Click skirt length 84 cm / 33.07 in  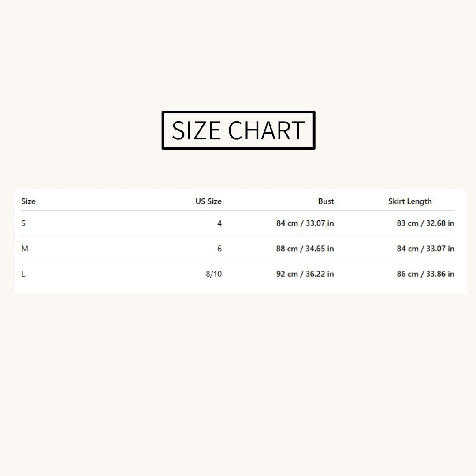[x=425, y=249]
